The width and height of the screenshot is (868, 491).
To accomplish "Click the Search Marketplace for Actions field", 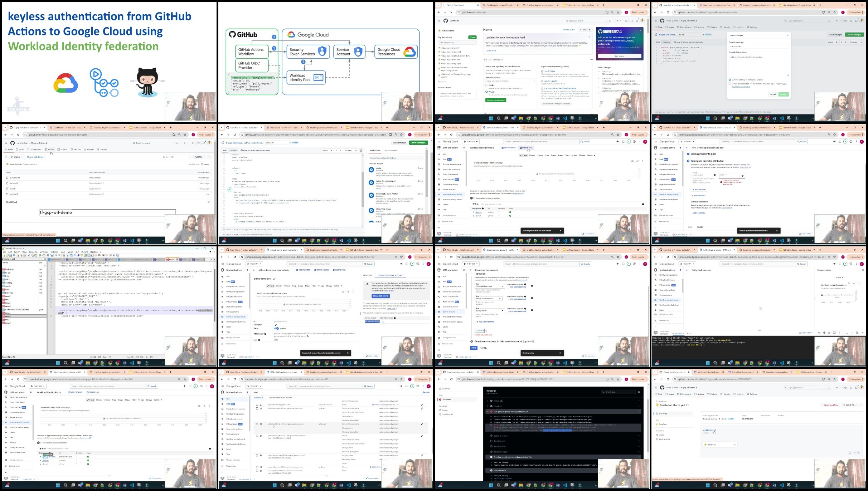I will pos(396,158).
